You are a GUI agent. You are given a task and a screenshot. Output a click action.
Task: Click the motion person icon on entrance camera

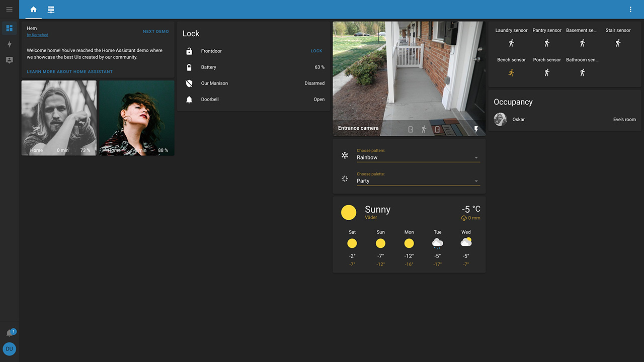tap(424, 129)
